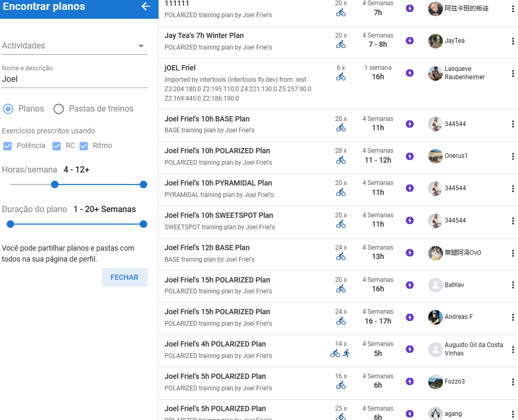Click the author name agang
This screenshot has height=420, width=518.
pos(453,414)
